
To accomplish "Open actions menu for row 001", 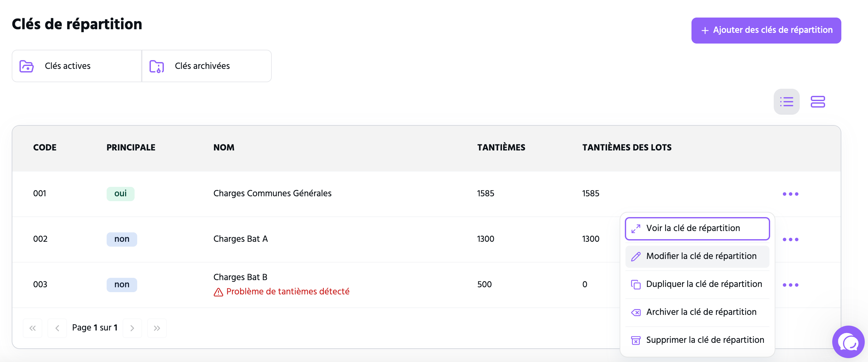I will [x=790, y=194].
